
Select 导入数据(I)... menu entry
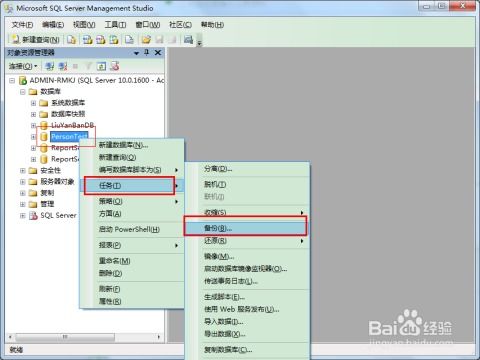coord(223,322)
